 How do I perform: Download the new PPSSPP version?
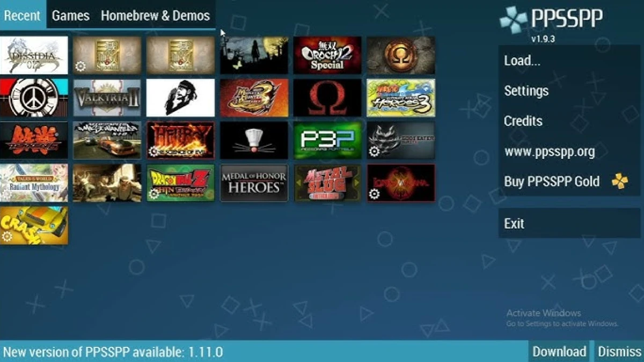click(x=559, y=351)
